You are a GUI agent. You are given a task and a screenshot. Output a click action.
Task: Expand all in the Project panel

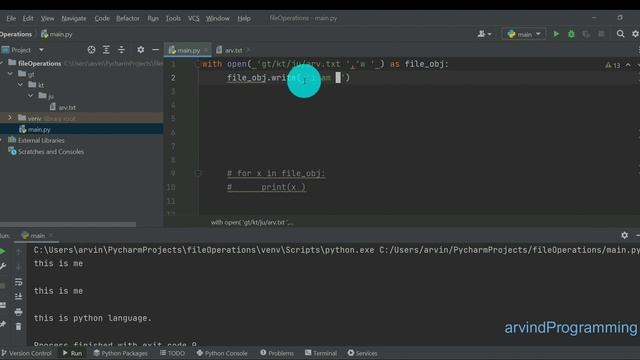106,50
